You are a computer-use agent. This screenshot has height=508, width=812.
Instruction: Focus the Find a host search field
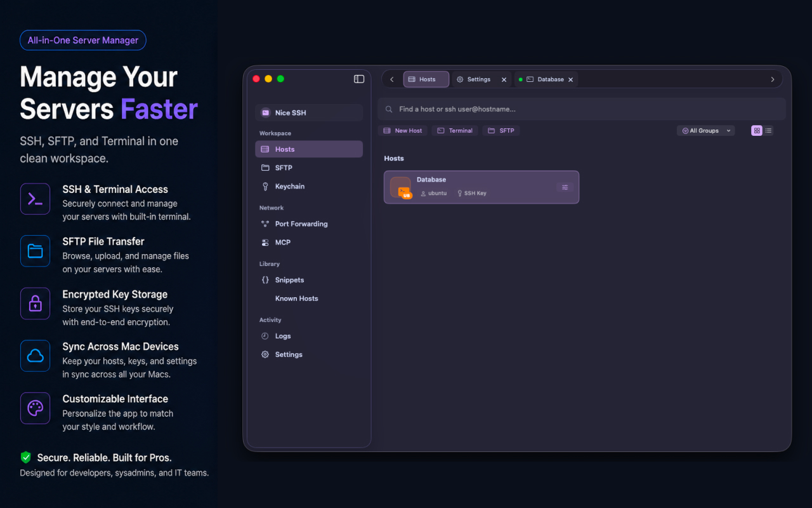click(x=582, y=109)
